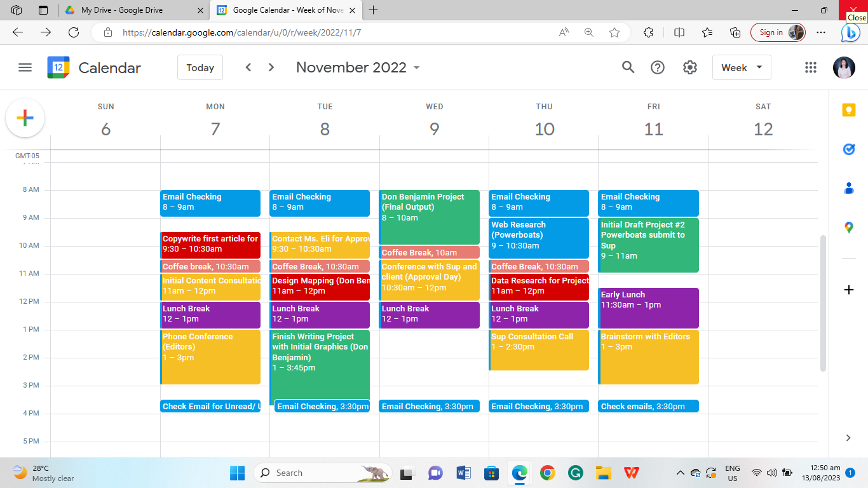Click the zoom magnifier in address bar
The height and width of the screenshot is (488, 868).
[589, 32]
